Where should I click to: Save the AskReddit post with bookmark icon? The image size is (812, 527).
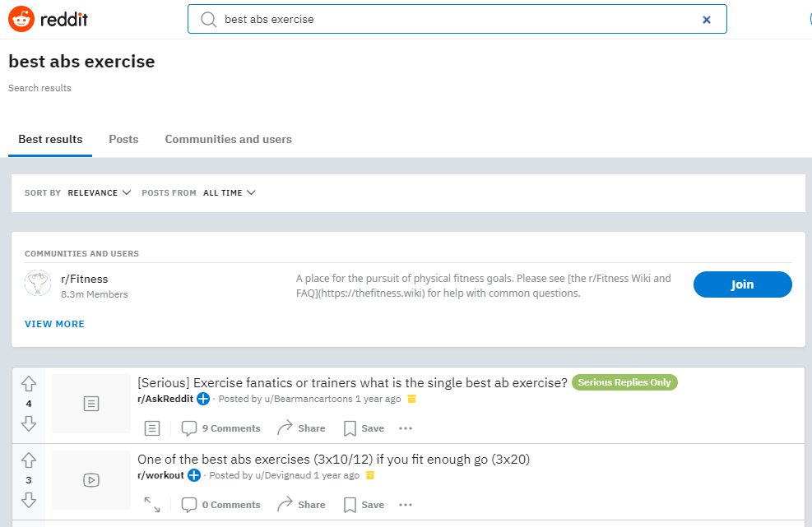pyautogui.click(x=364, y=428)
